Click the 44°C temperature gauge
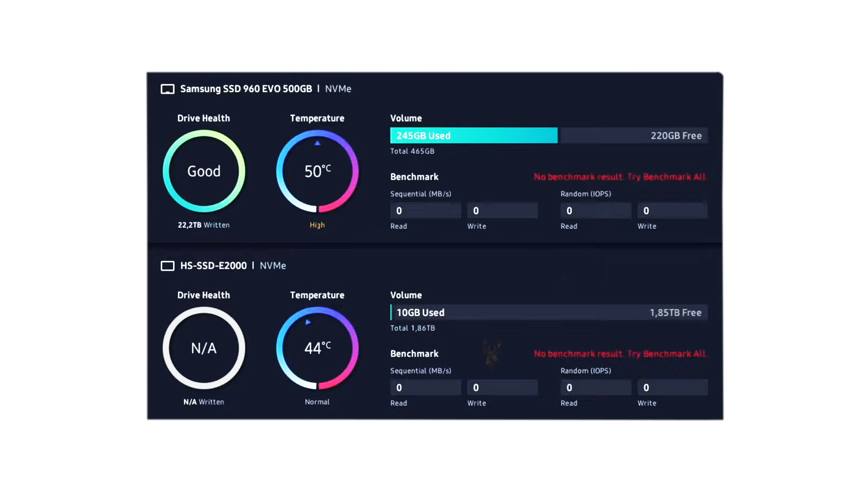This screenshot has height=488, width=868. point(317,348)
